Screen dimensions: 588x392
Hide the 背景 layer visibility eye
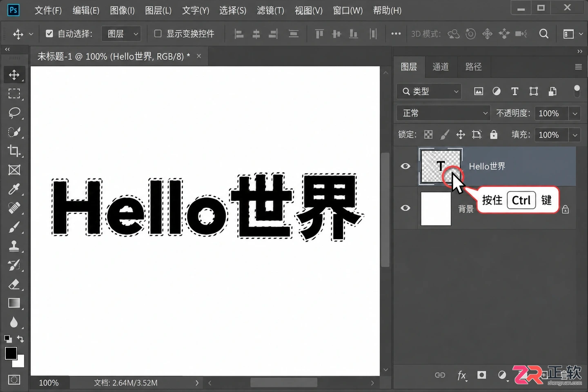(405, 208)
